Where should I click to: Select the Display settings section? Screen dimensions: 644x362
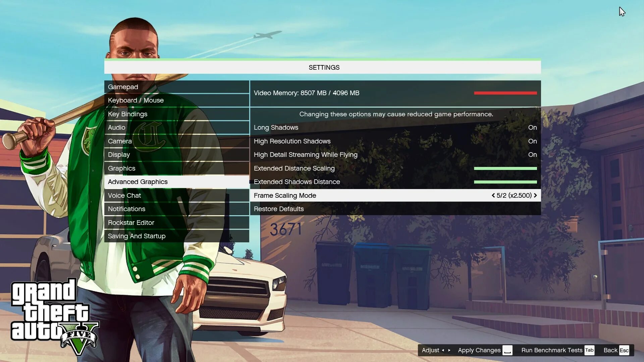118,154
